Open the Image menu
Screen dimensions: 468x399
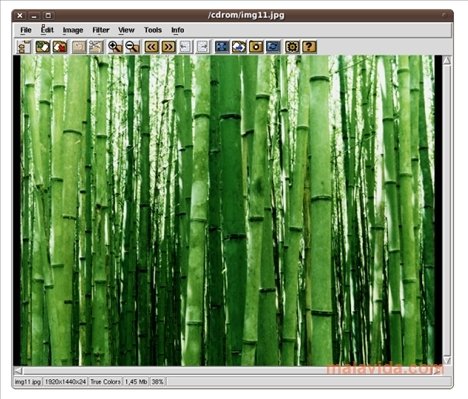pos(73,30)
